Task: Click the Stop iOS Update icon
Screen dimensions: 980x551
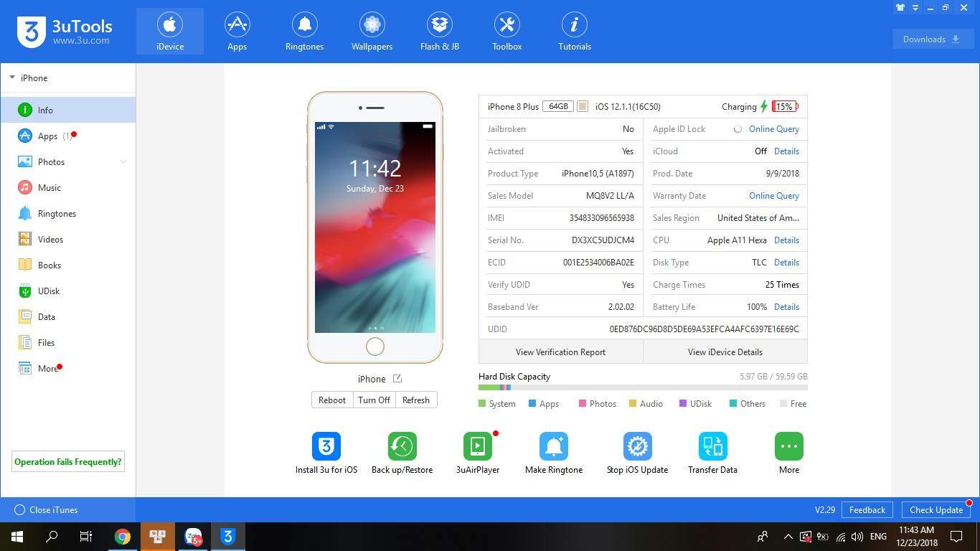Action: (637, 446)
